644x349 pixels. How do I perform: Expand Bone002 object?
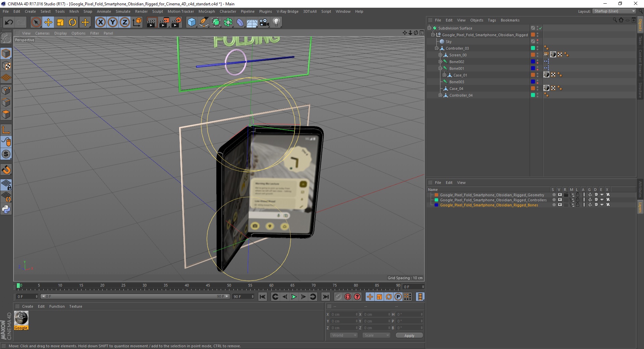[x=440, y=62]
